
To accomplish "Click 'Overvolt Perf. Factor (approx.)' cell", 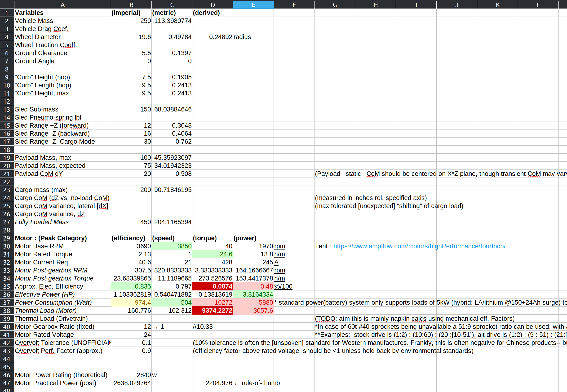I will (x=62, y=351).
